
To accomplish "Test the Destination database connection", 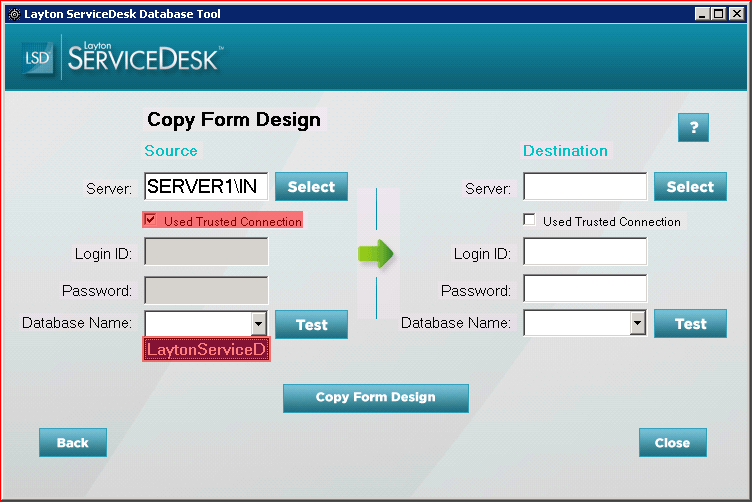I will click(x=690, y=324).
